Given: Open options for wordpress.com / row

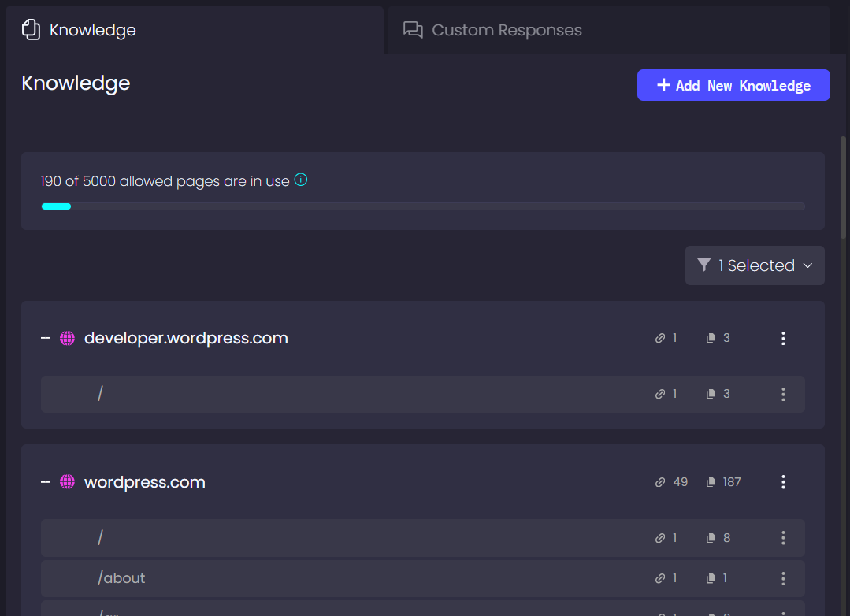Looking at the screenshot, I should tap(783, 538).
